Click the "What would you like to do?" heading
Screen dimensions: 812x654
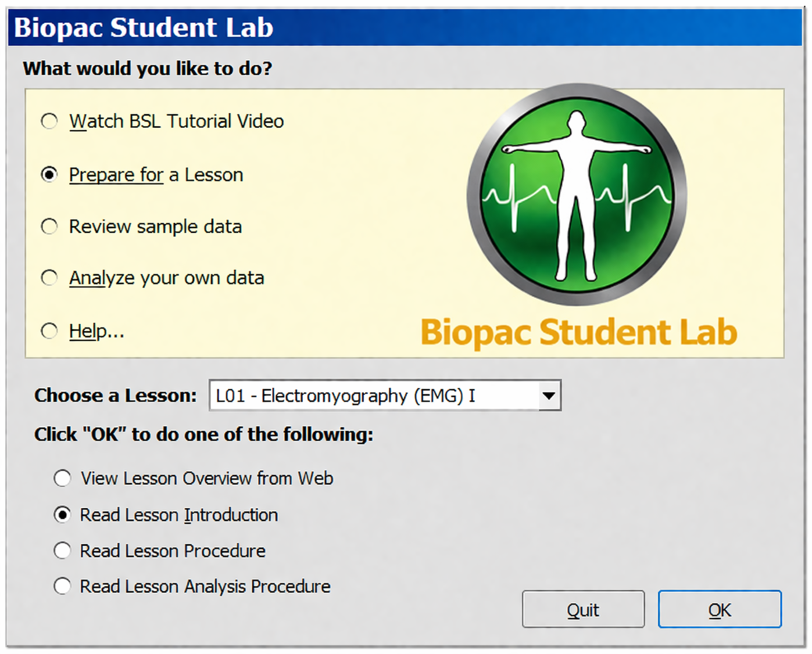148,68
